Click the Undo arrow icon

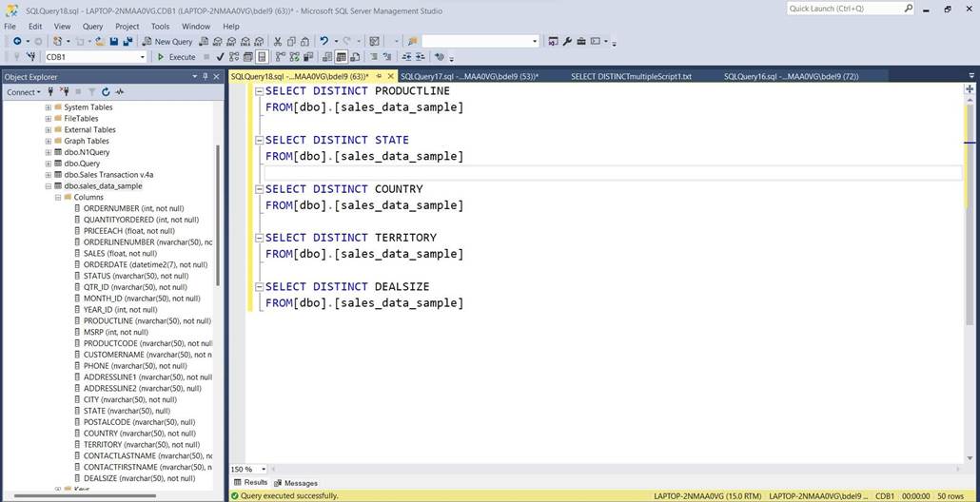(x=324, y=41)
